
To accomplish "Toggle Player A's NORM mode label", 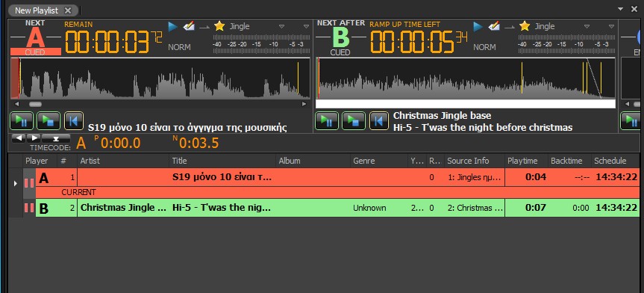I will [180, 47].
